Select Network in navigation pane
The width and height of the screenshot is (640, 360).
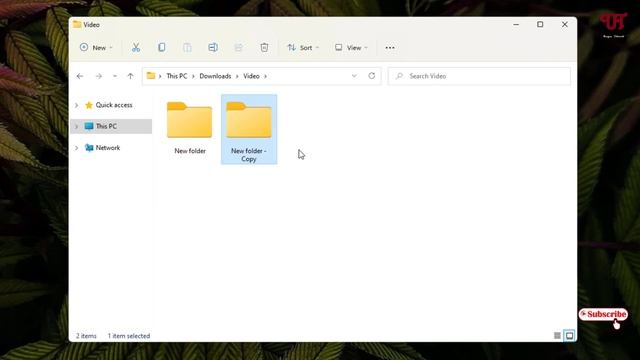[108, 148]
